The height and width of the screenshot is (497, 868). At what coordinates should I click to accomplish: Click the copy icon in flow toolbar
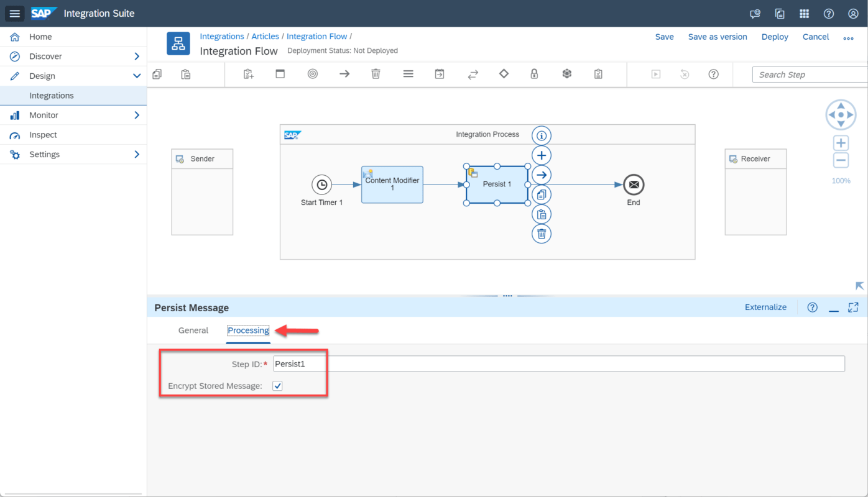pos(157,74)
